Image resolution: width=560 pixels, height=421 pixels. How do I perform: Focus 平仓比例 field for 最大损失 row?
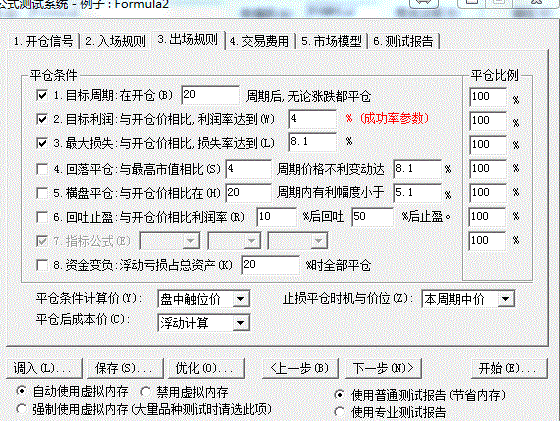click(488, 145)
